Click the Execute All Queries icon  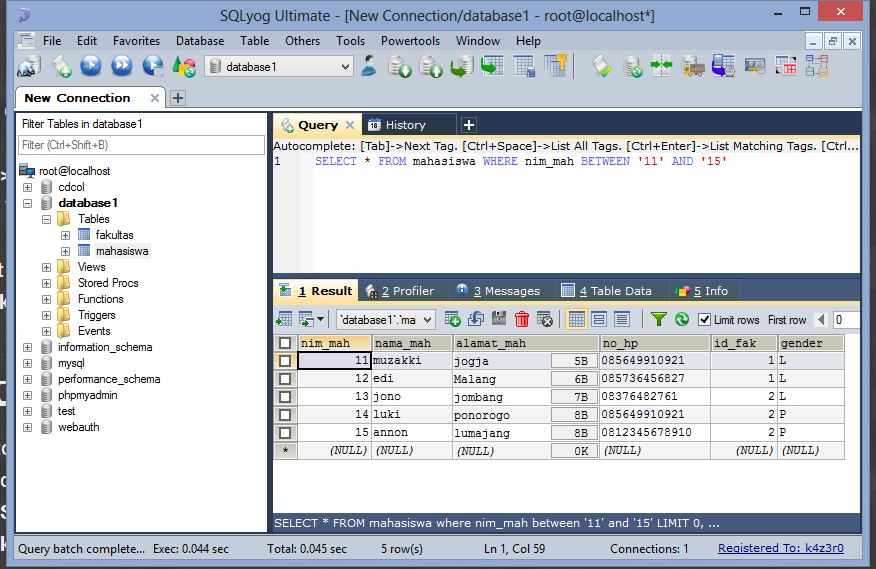pos(121,66)
